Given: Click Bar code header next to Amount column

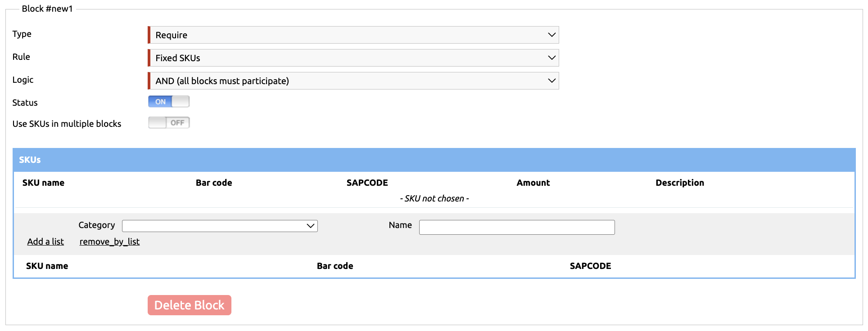Looking at the screenshot, I should click(x=214, y=183).
